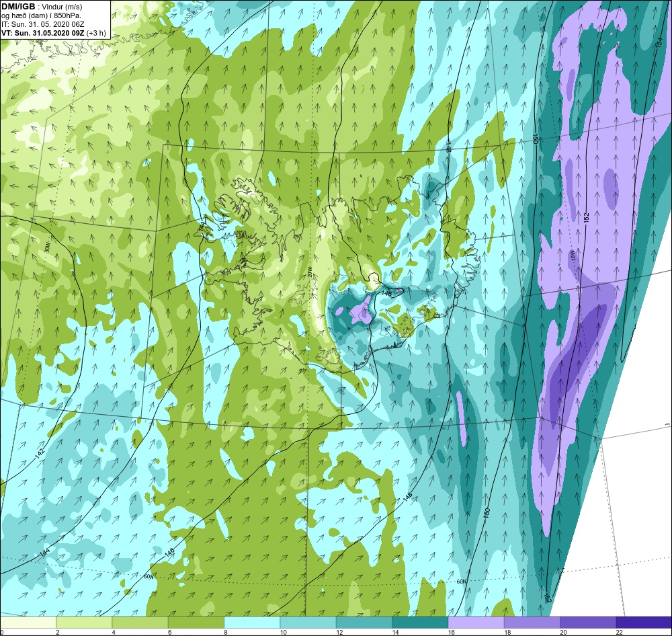
Task: Choose the 18–20 m/s purple legend swatch
Action: point(532,622)
